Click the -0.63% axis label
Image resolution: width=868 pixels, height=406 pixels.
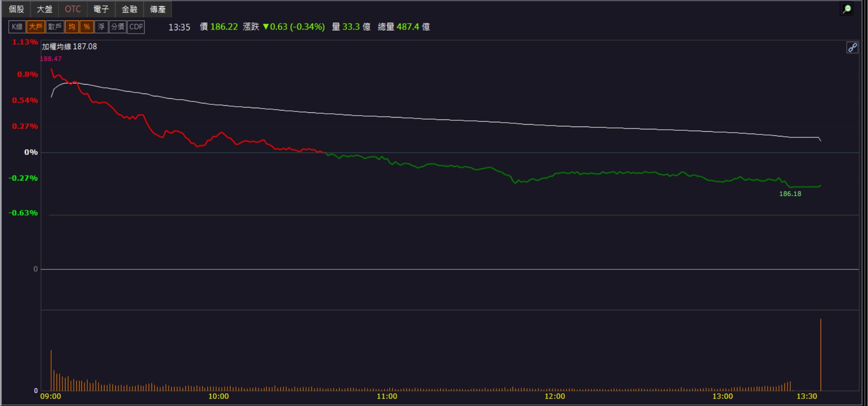coord(23,213)
